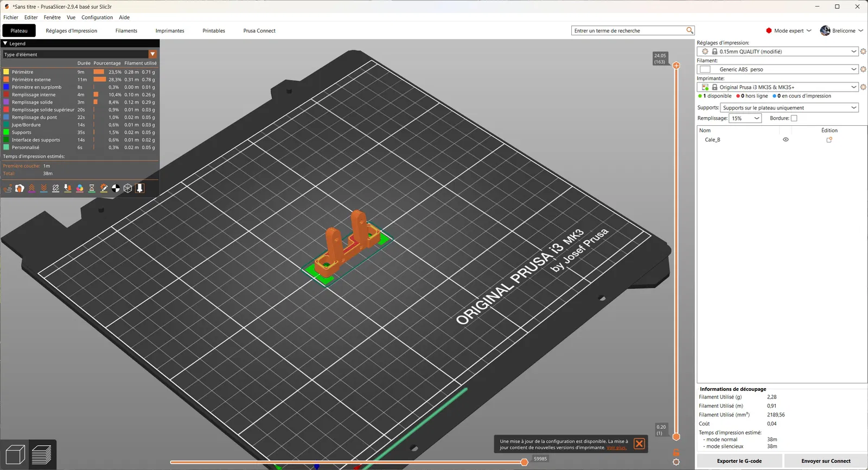Expand the Brelicorne account menu chevron
This screenshot has width=868, height=470.
(x=861, y=30)
